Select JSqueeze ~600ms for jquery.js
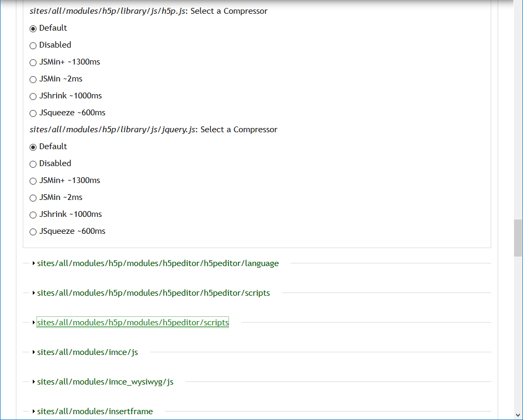 (33, 232)
